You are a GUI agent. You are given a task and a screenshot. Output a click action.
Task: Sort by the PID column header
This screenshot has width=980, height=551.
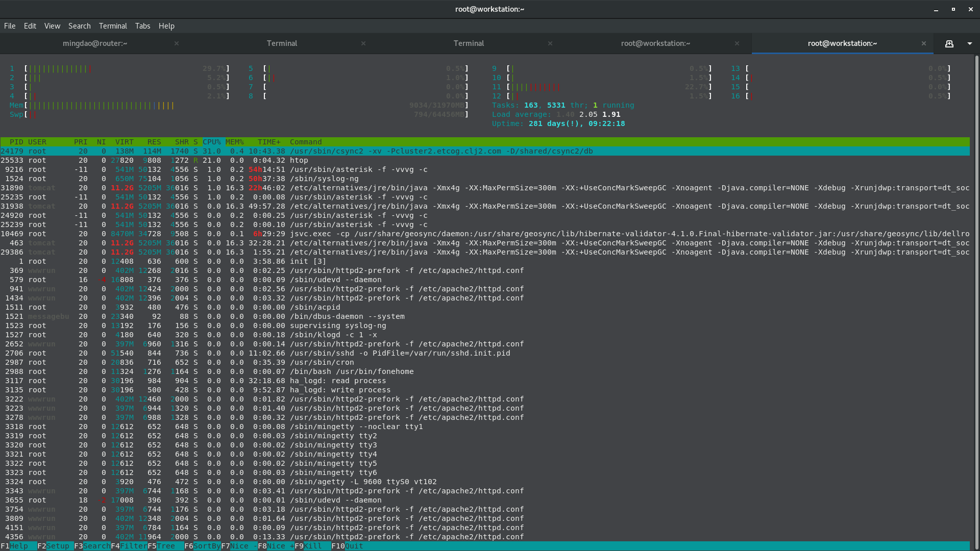point(16,142)
